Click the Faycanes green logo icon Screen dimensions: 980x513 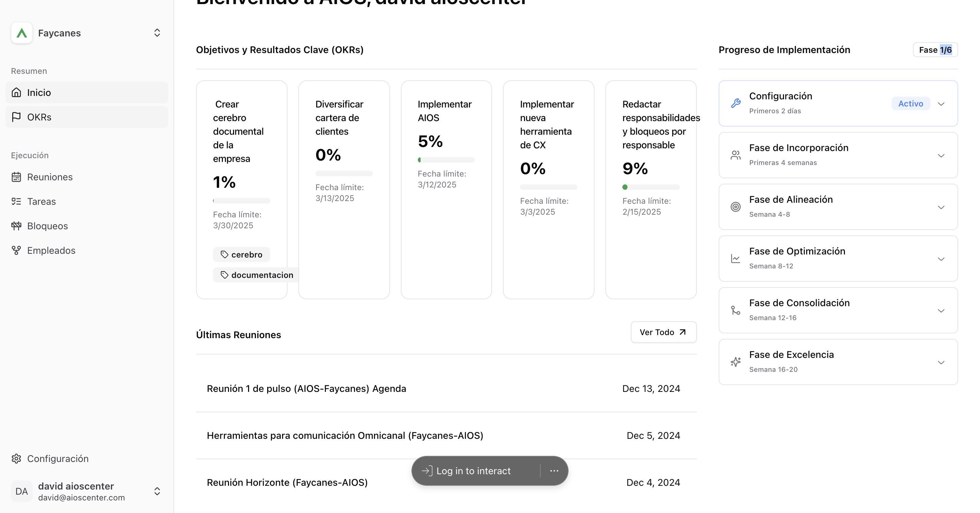pyautogui.click(x=22, y=33)
